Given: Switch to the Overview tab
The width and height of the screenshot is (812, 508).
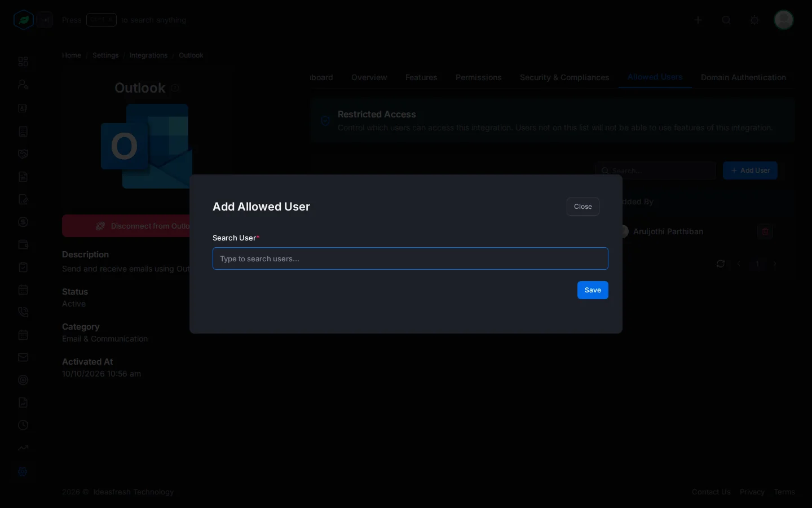Looking at the screenshot, I should pos(369,77).
